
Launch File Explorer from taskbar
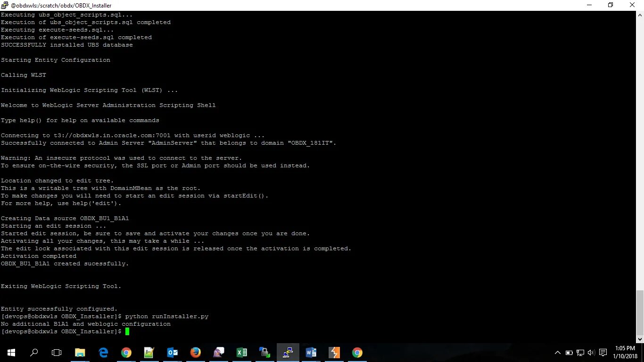point(80,352)
